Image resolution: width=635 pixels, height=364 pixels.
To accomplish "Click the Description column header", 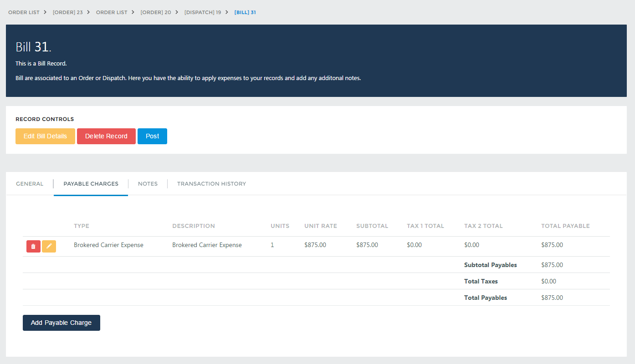I will tap(194, 226).
